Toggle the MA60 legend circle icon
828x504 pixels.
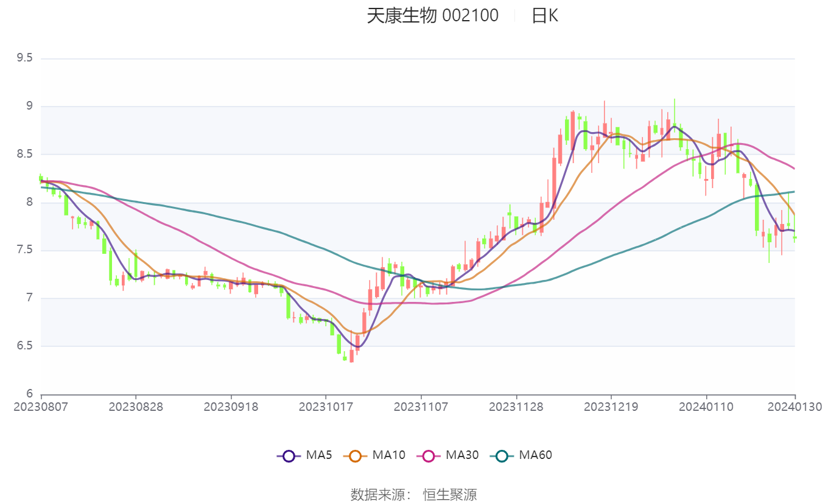[x=502, y=455]
